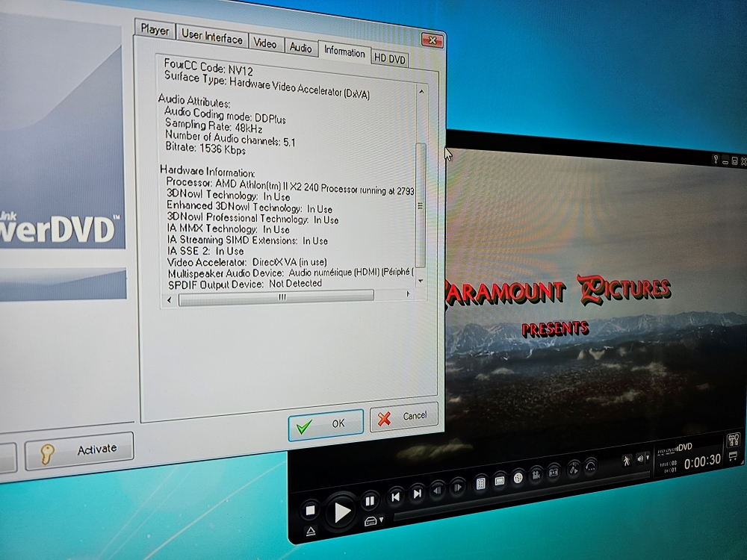Confirm settings with the OK button
This screenshot has height=560, width=747.
[x=326, y=424]
